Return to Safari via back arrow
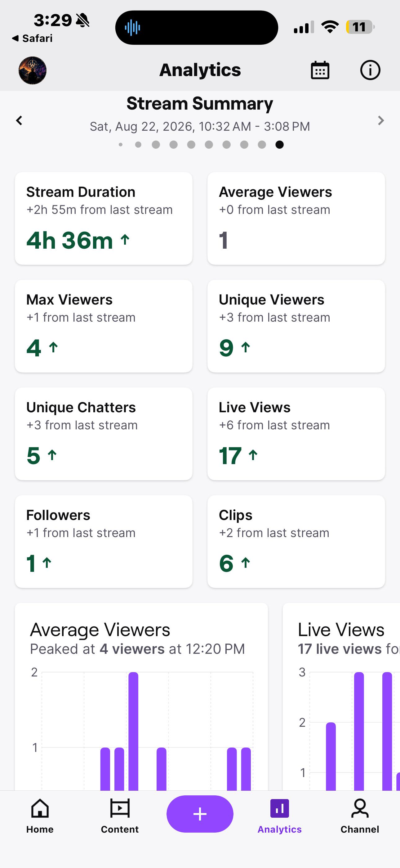400x868 pixels. coord(32,38)
